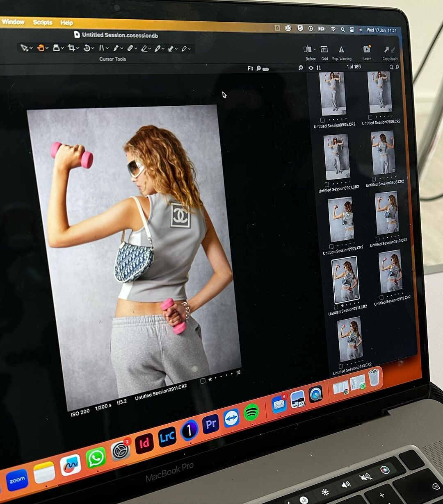Image resolution: width=443 pixels, height=504 pixels.
Task: Click the browser thumbnail zoom icon
Action: click(x=397, y=67)
